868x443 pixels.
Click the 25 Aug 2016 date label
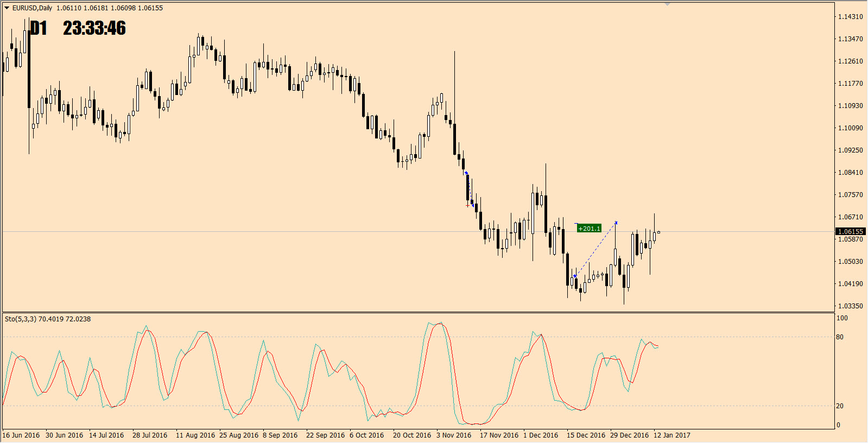[x=239, y=435]
